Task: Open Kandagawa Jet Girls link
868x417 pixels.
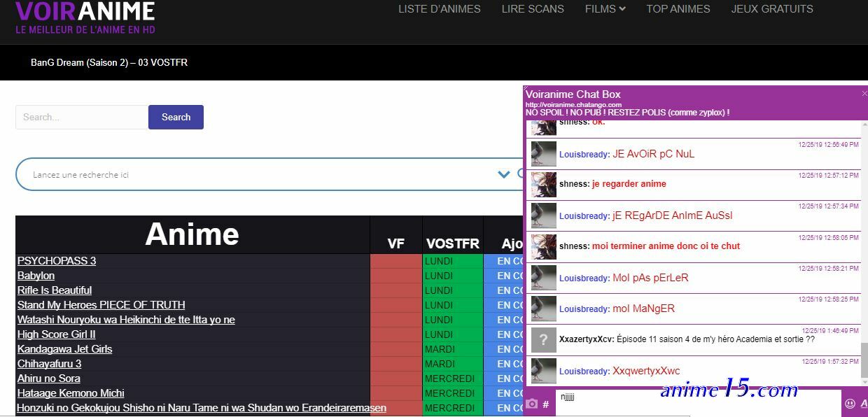Action: [65, 349]
